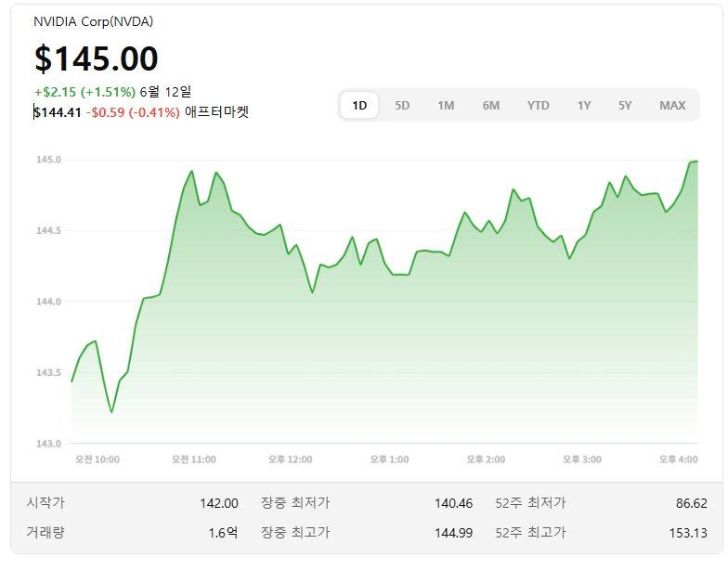Screen dimensions: 728x570
Task: Click the -$0.59 (-0.41%) change value
Action: click(133, 112)
